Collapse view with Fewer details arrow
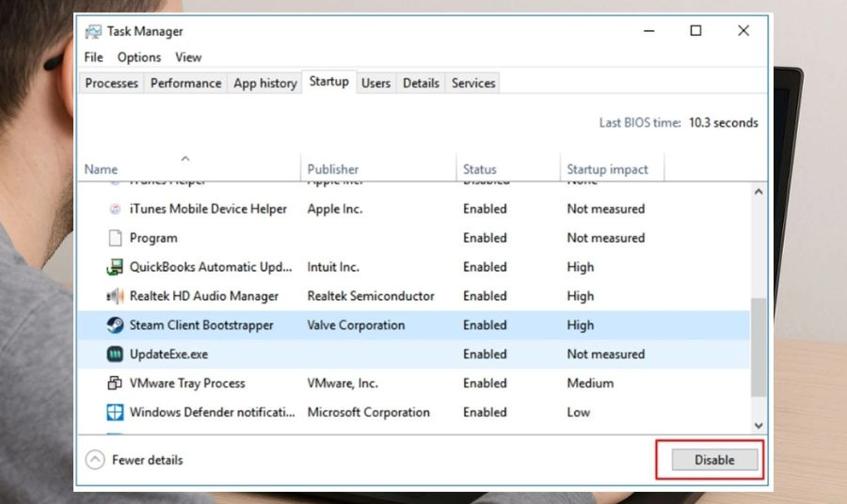 95,460
